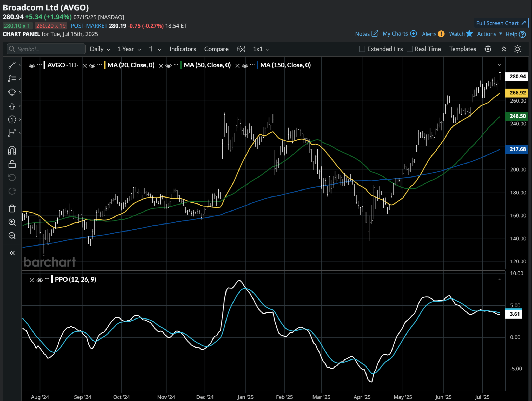Toggle visibility of MA 20 line
532x401 pixels.
pos(92,66)
